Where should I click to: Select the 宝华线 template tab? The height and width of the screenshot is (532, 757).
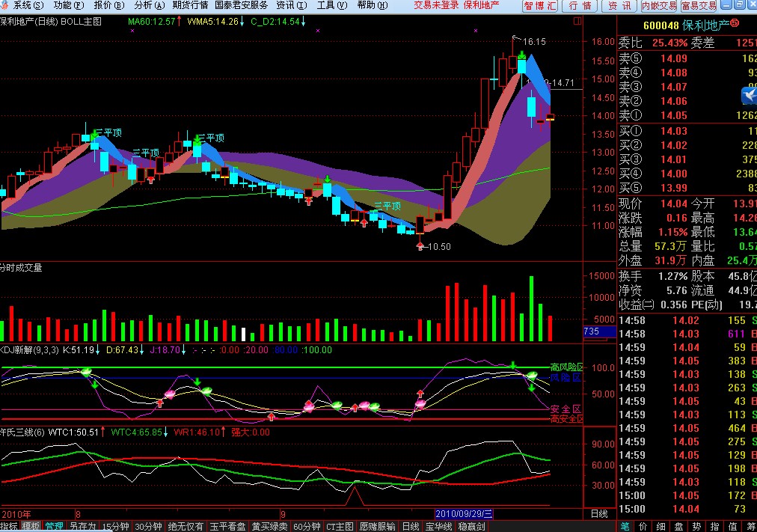[439, 527]
